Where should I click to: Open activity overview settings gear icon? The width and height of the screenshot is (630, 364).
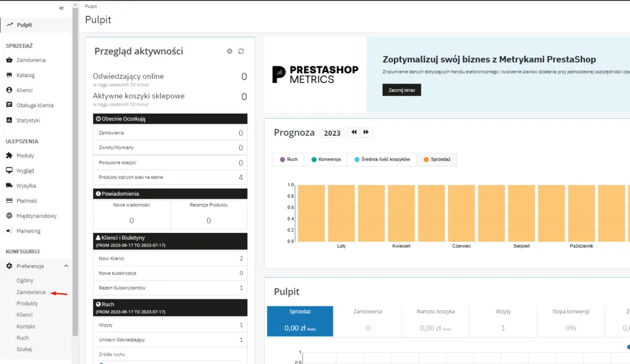[x=229, y=52]
